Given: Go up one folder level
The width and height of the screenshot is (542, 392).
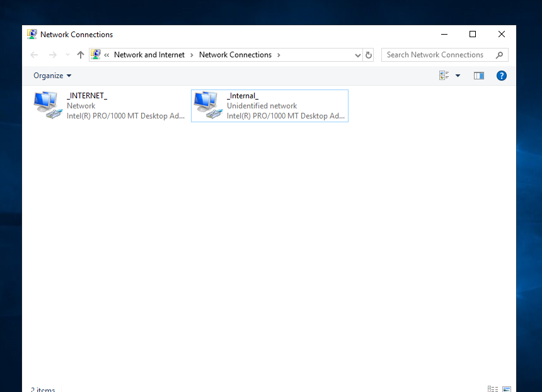Looking at the screenshot, I should 81,55.
